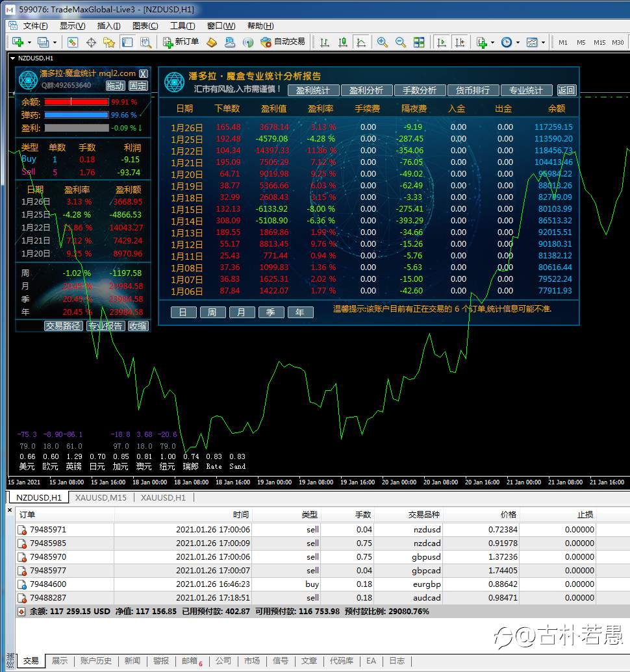This screenshot has width=630, height=672.
Task: Open the Navigator folder-star icon
Action: click(x=109, y=42)
